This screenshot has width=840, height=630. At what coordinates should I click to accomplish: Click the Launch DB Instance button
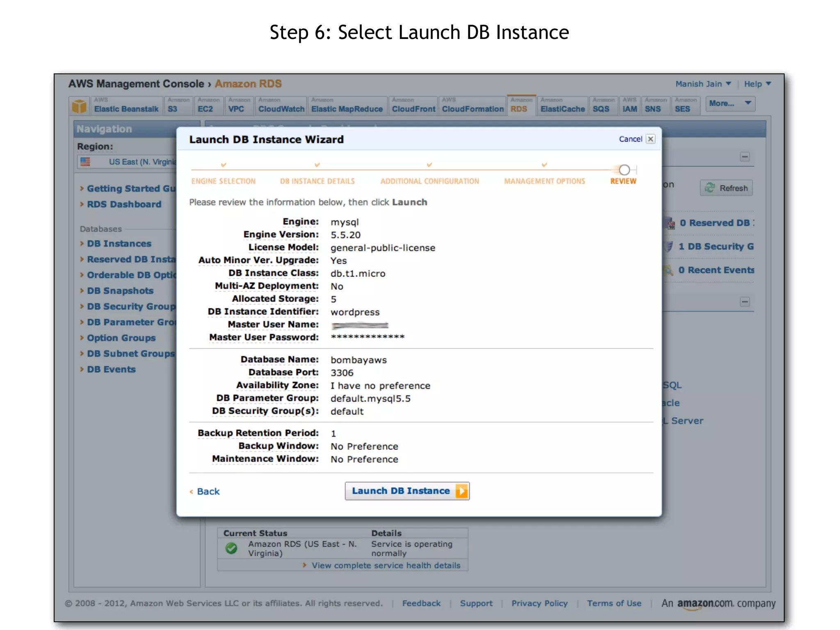coord(407,491)
